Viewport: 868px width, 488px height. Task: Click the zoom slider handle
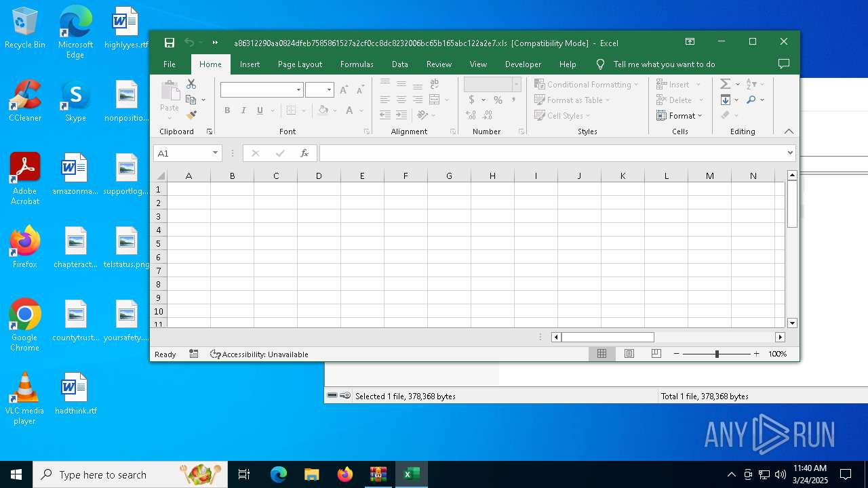tap(717, 354)
